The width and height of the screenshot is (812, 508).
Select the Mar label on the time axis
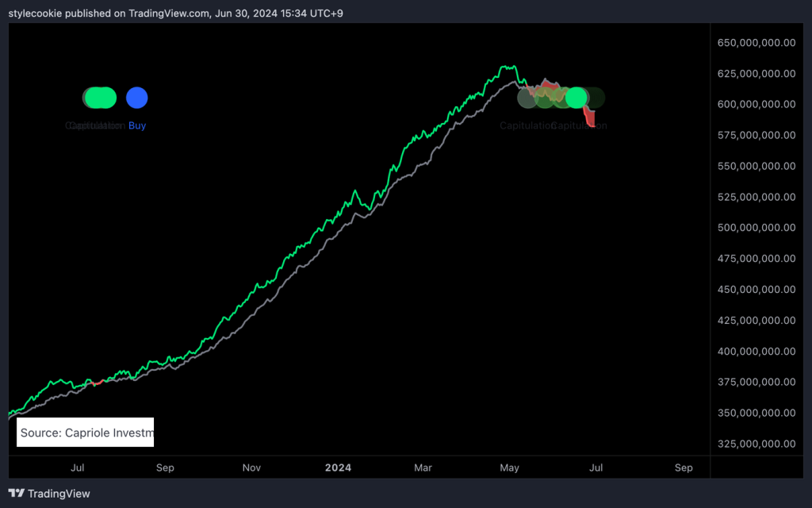[x=423, y=468]
